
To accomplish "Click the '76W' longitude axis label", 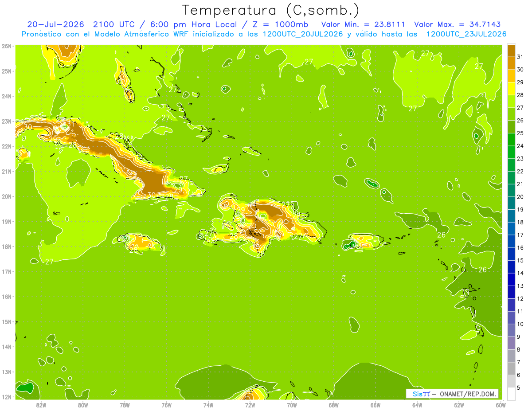I will (166, 405).
